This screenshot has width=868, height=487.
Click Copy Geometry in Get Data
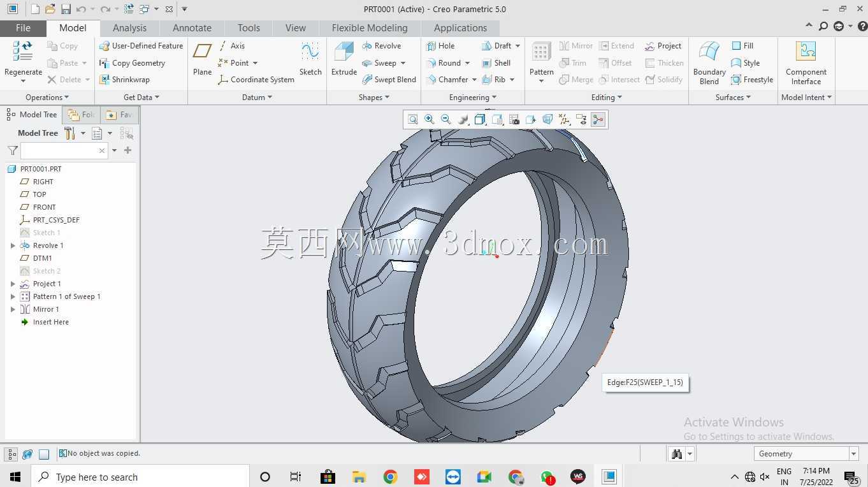[132, 63]
